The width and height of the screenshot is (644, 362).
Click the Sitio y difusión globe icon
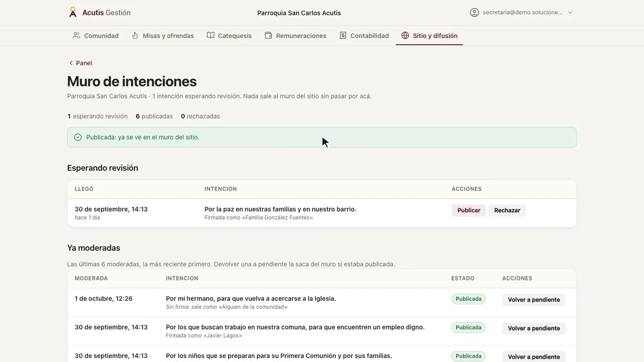405,35
